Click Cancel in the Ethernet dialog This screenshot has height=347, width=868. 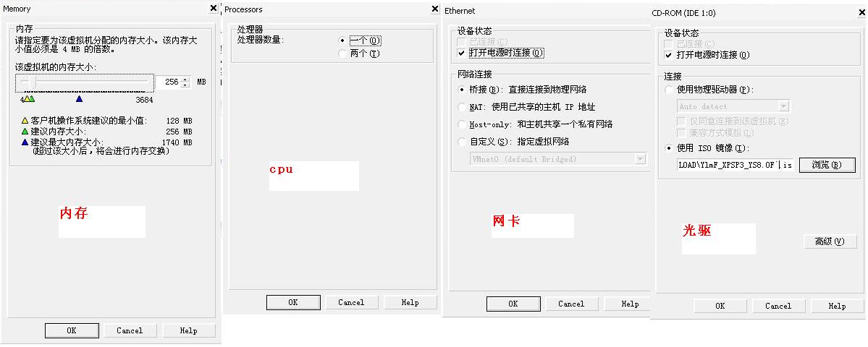(570, 304)
